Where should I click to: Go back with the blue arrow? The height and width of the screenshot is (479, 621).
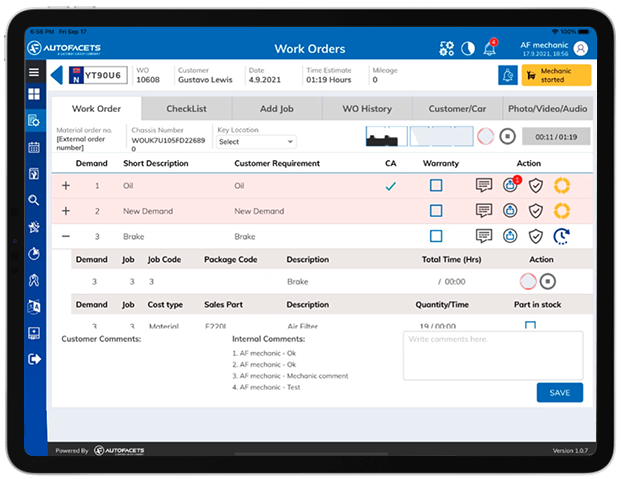coord(57,75)
